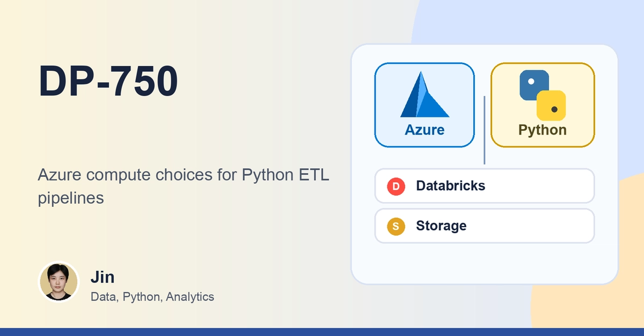Open the Databricks list item

485,186
